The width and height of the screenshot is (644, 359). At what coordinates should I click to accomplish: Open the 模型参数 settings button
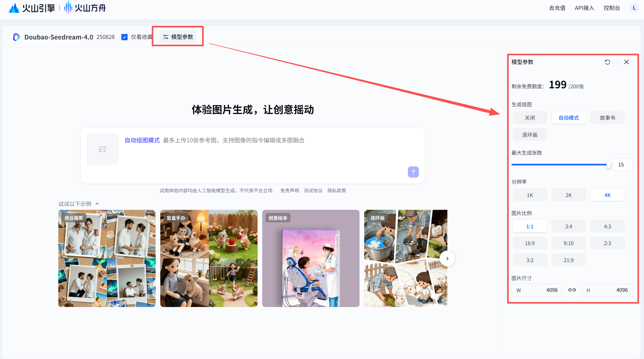(x=178, y=37)
